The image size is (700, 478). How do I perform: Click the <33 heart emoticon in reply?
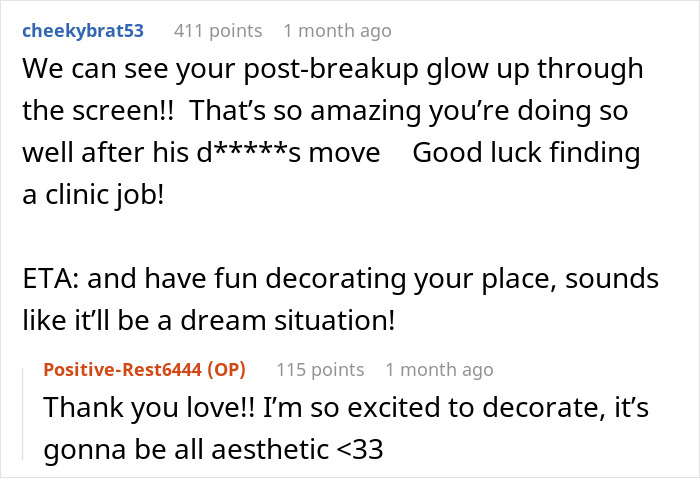pos(359,449)
